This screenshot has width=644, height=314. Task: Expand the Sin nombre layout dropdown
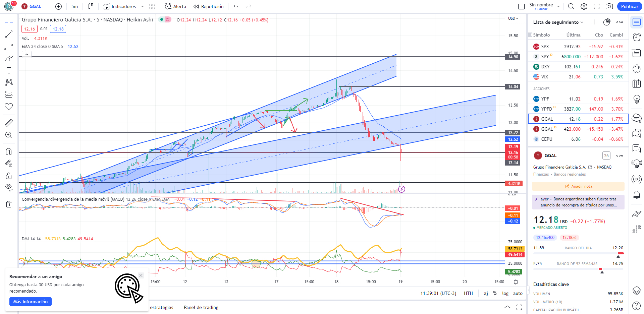558,6
